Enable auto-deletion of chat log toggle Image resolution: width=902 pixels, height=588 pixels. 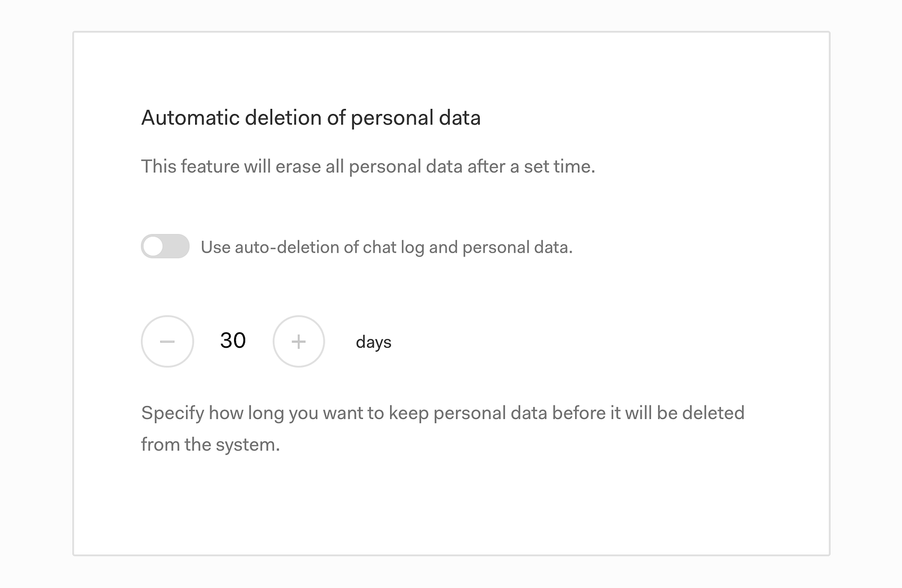[x=165, y=246]
